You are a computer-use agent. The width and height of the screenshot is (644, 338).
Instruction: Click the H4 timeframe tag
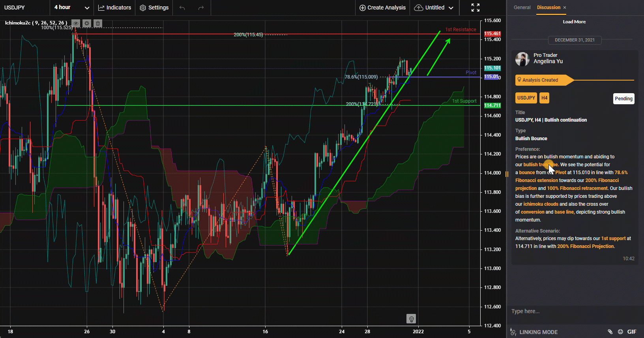(545, 98)
